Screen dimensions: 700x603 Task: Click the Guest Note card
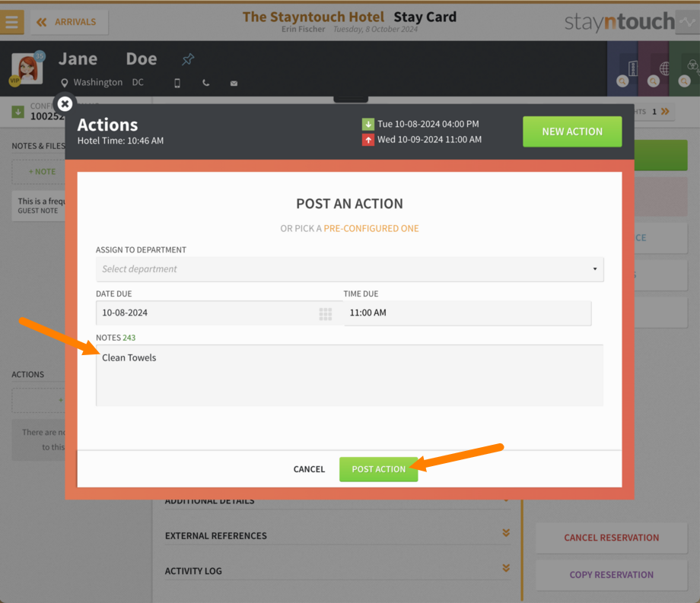point(40,205)
